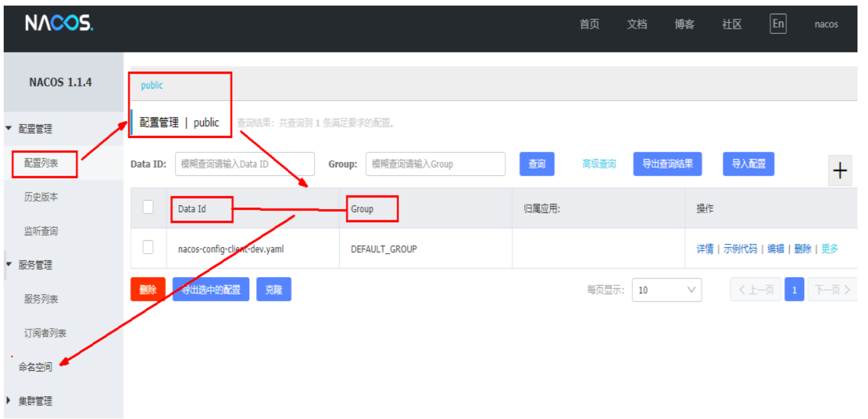
Task: Open 配置列表 in the sidebar
Action: [x=41, y=163]
